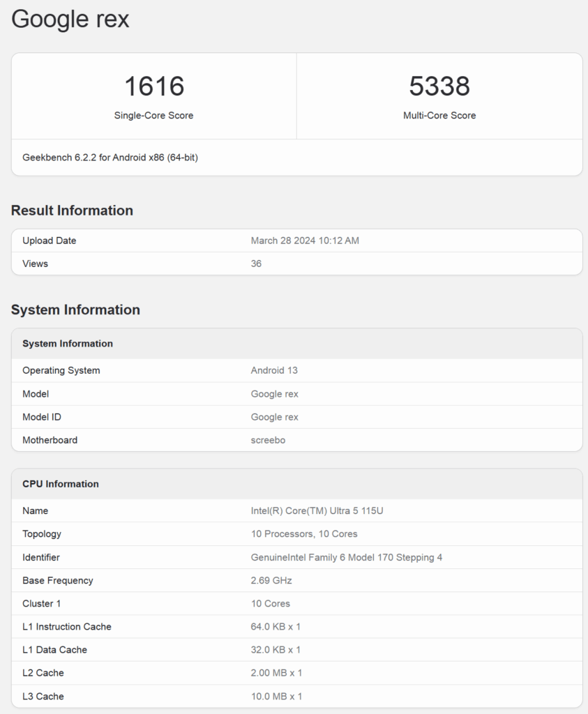Click the Single-Core Score label
This screenshot has height=714, width=588.
pos(154,116)
